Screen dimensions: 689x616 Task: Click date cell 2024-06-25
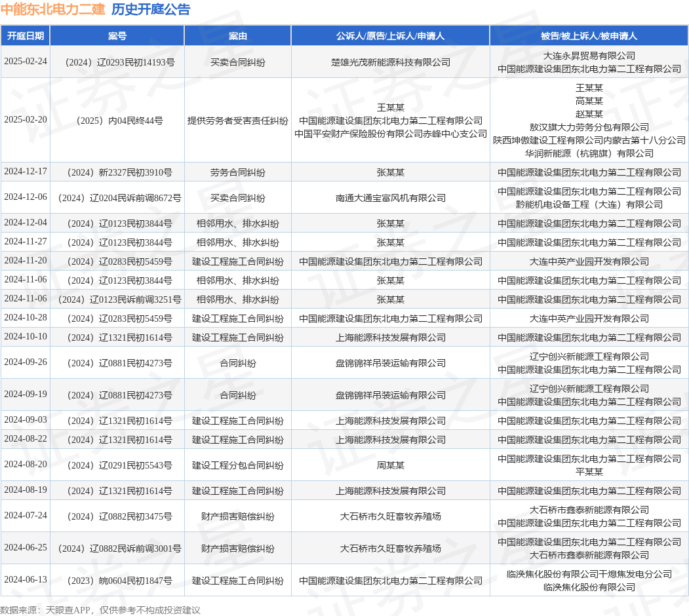point(26,547)
